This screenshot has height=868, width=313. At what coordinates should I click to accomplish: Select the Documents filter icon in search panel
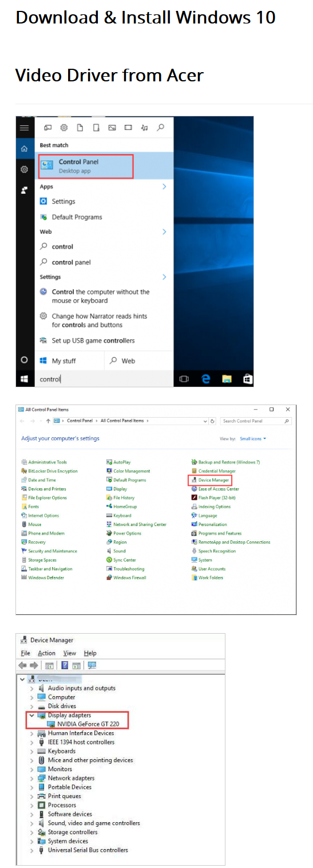click(81, 128)
